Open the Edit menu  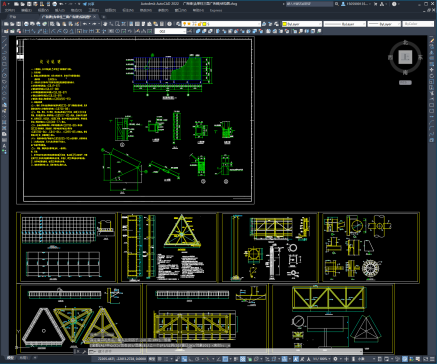click(x=26, y=10)
